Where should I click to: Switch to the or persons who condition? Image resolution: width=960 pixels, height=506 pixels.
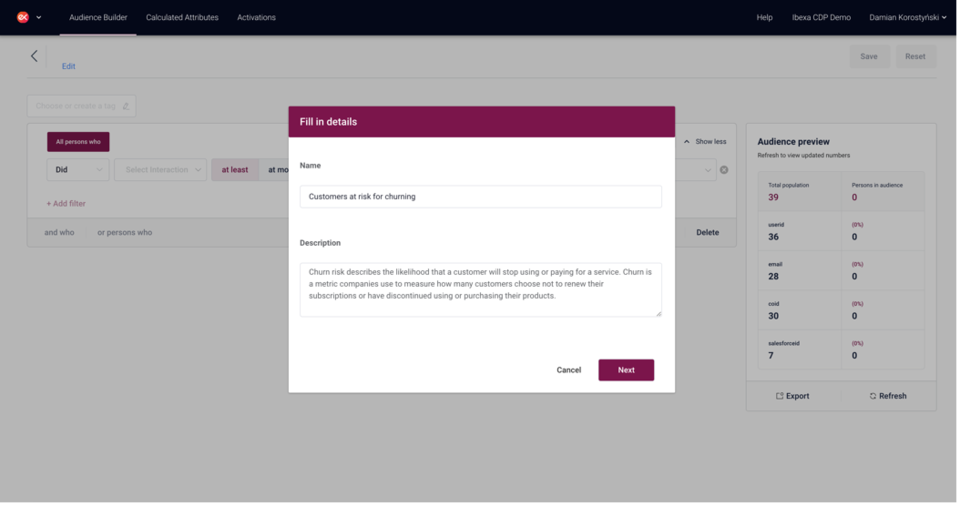click(124, 233)
